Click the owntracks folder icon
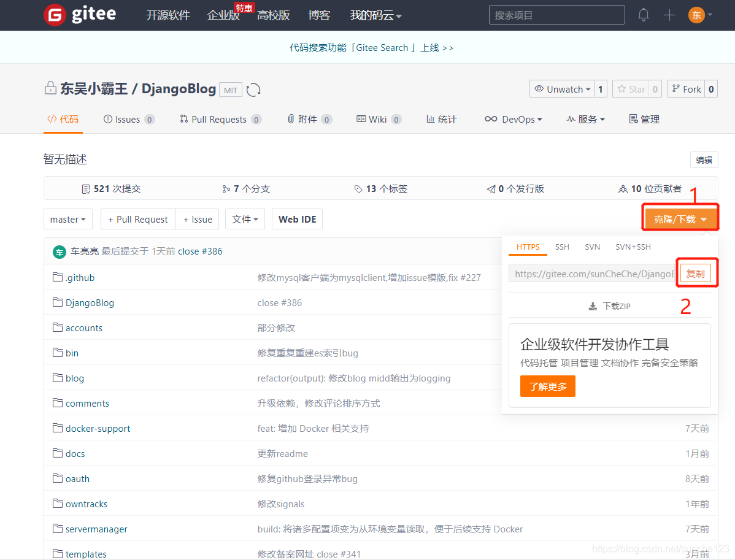 point(58,504)
